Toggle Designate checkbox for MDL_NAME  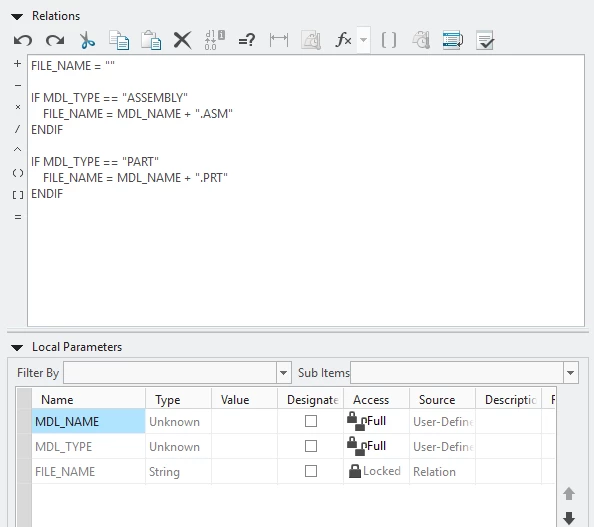coord(311,421)
